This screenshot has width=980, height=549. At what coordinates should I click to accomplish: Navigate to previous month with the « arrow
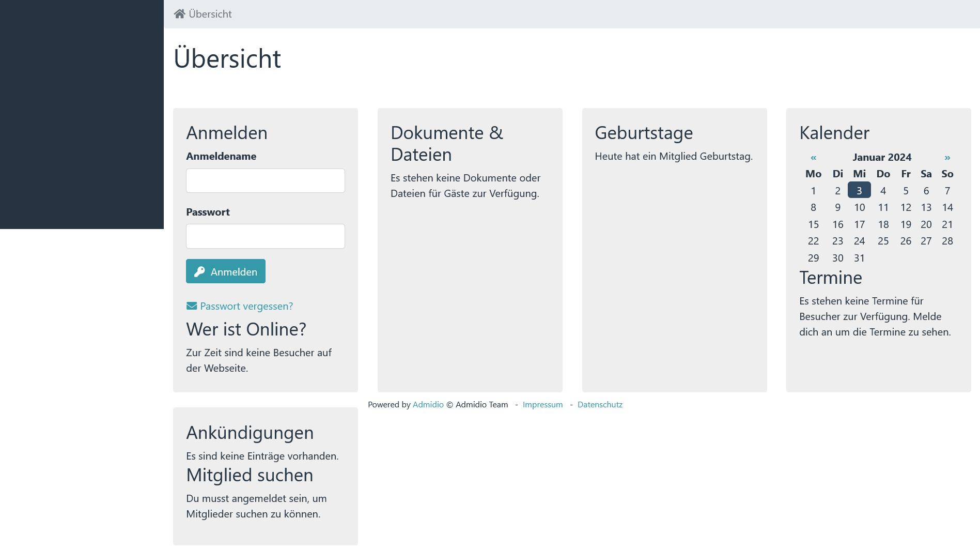(813, 157)
